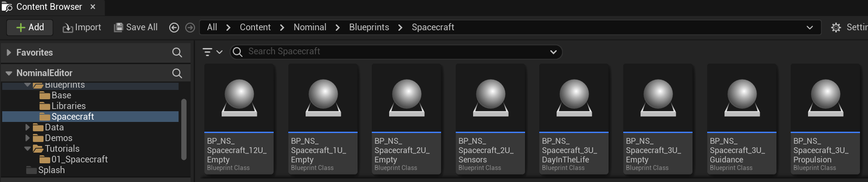Click the search icon in Favorites

(x=177, y=53)
